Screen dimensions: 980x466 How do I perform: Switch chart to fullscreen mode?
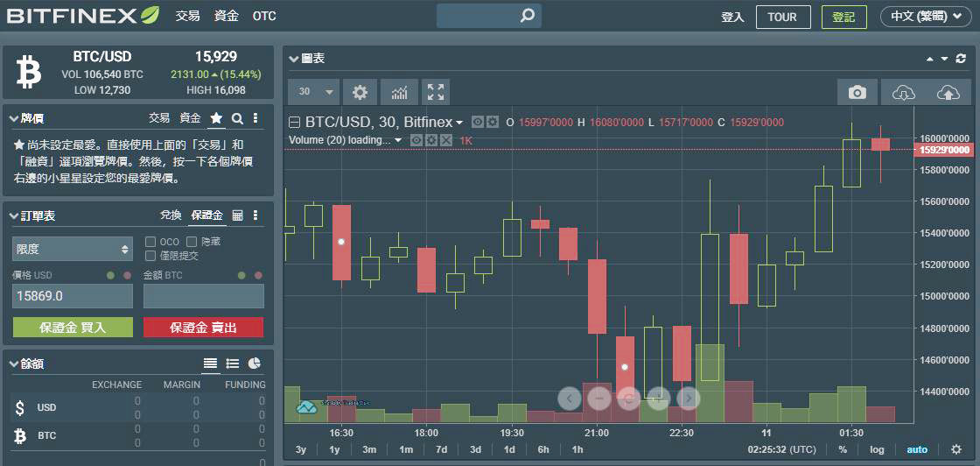tap(436, 93)
